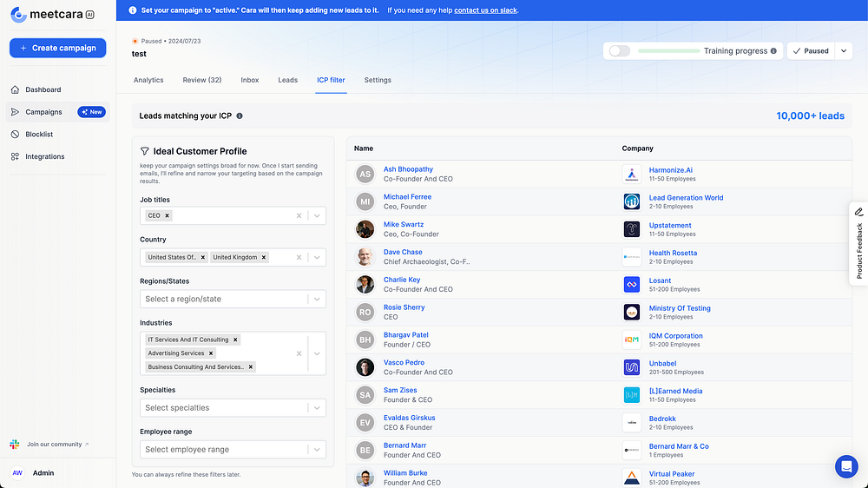Click the Blocklist icon in sidebar
Viewport: 868px width, 488px height.
pos(15,134)
